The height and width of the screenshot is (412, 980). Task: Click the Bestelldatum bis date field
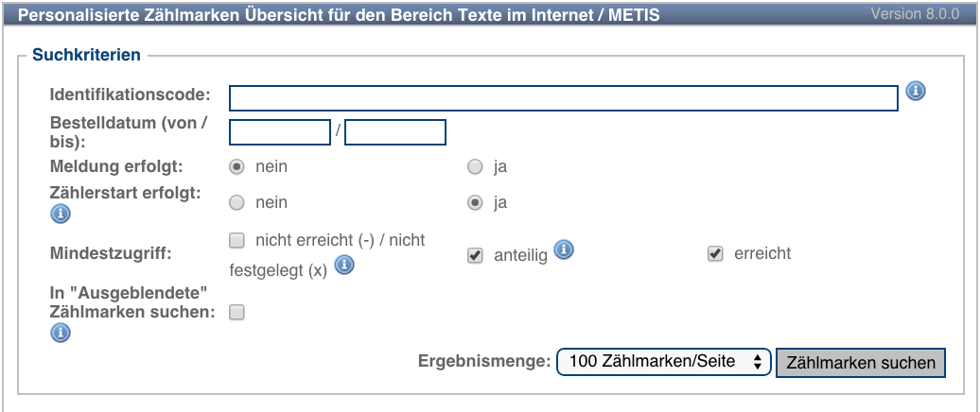(x=395, y=132)
